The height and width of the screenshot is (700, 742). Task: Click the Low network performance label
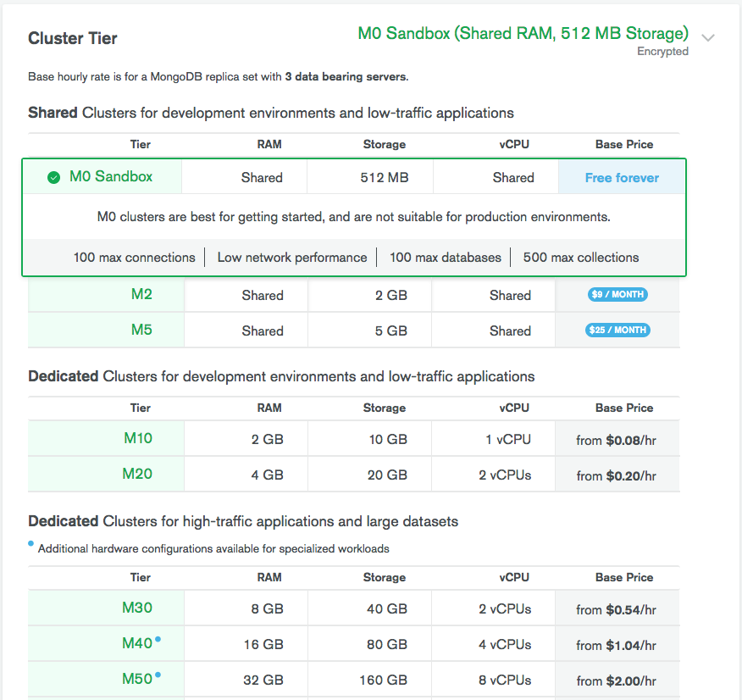[292, 258]
